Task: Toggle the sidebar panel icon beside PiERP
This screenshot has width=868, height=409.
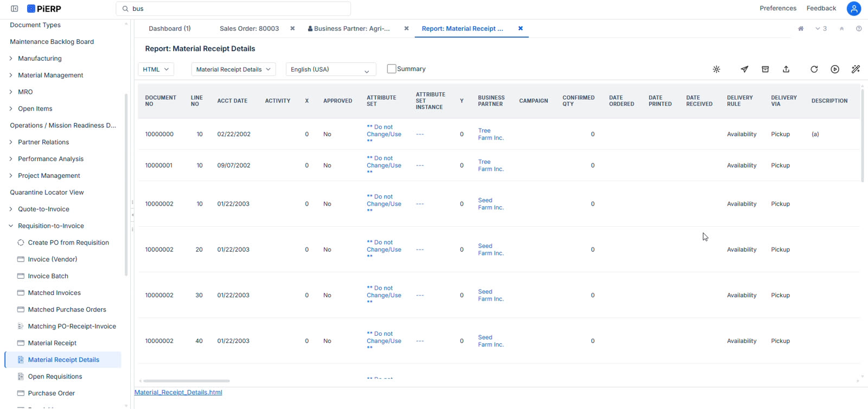Action: pos(15,9)
